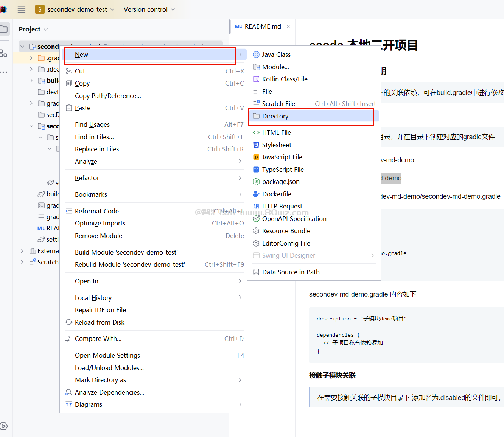Image resolution: width=504 pixels, height=437 pixels.
Task: Close the README.md editor tab
Action: (288, 26)
